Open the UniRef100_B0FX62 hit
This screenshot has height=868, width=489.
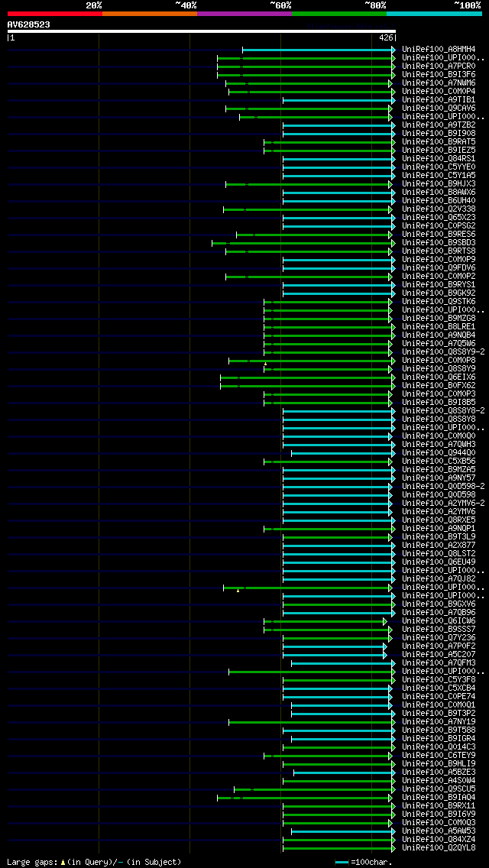click(x=439, y=386)
